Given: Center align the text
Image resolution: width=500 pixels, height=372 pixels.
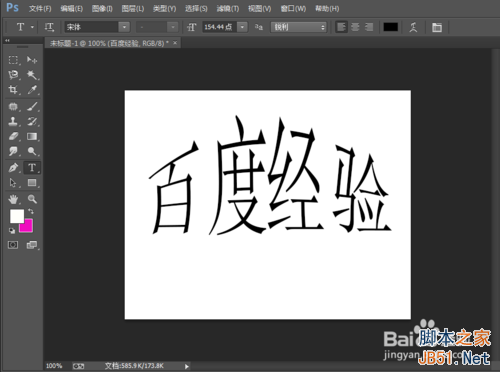Looking at the screenshot, I should [x=355, y=27].
